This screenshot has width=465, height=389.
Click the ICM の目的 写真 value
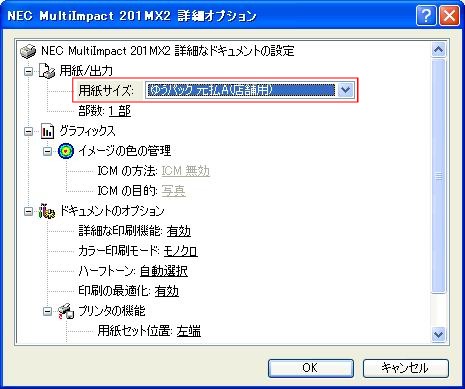173,191
